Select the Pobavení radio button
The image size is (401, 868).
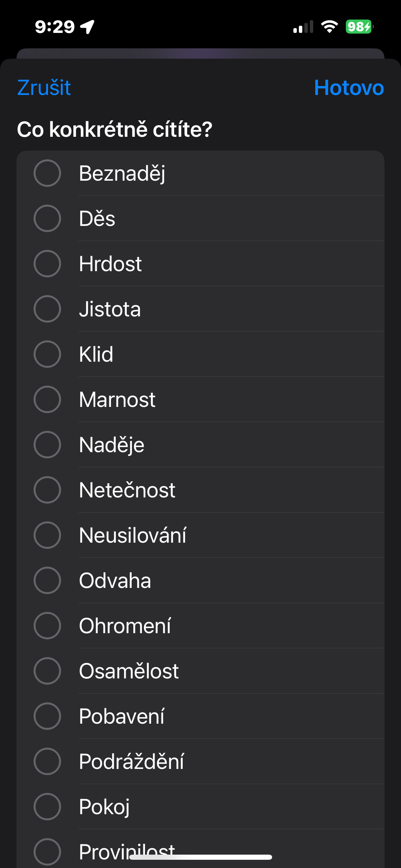(47, 716)
